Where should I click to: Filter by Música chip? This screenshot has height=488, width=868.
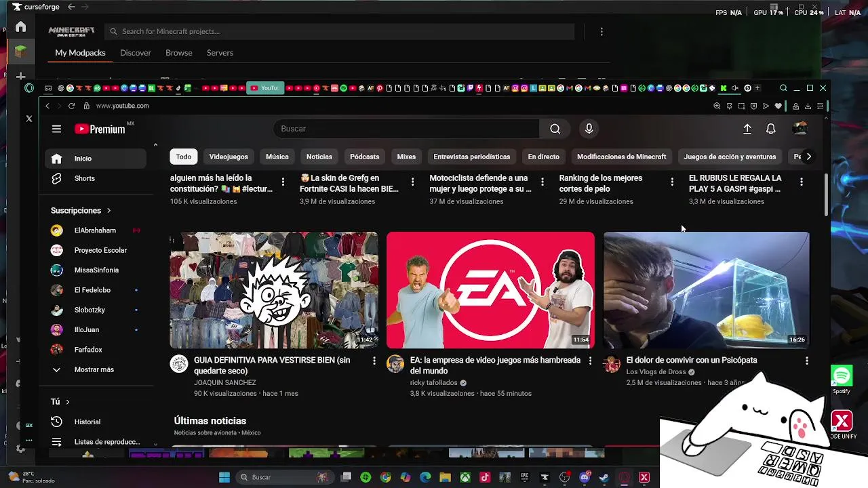pyautogui.click(x=277, y=157)
